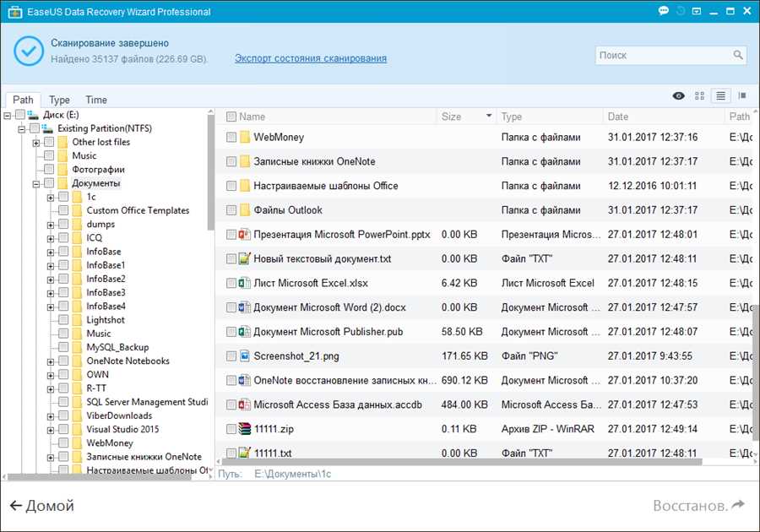The width and height of the screenshot is (760, 532).
Task: Click the ICQ folder icon in tree
Action: coord(77,238)
